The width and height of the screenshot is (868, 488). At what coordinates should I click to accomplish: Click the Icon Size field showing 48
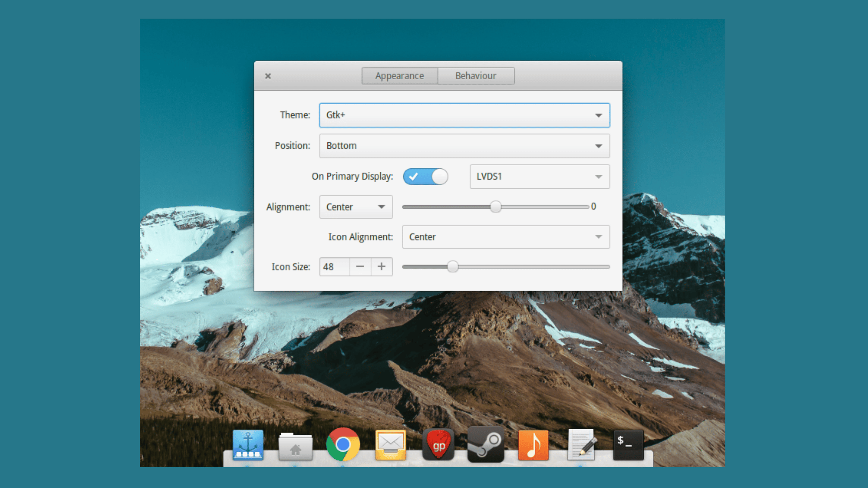point(335,267)
